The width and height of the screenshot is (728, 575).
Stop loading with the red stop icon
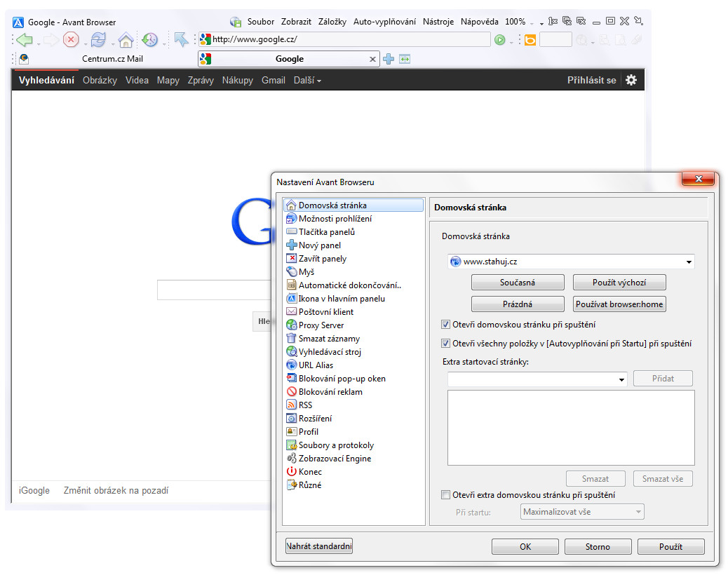tap(71, 40)
